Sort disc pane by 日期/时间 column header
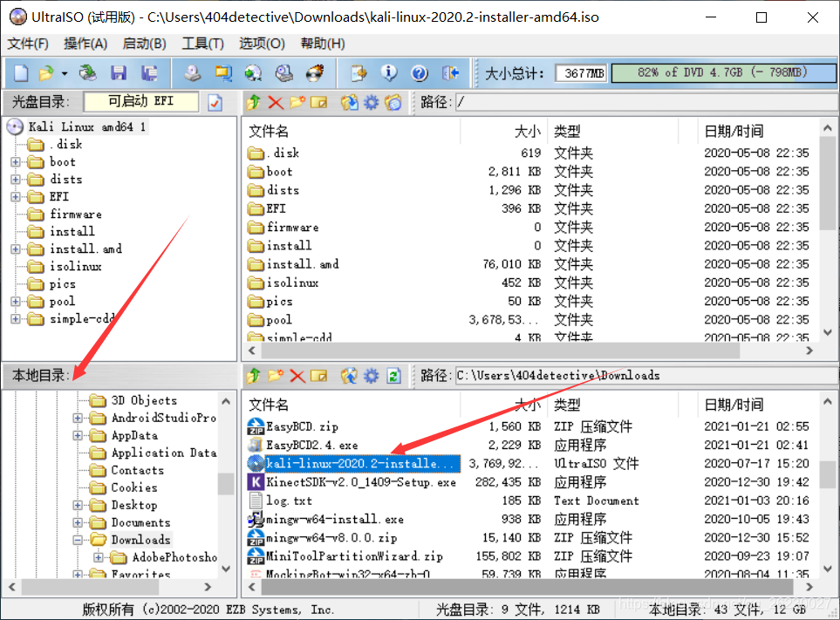Viewport: 840px width, 620px height. coord(757,131)
